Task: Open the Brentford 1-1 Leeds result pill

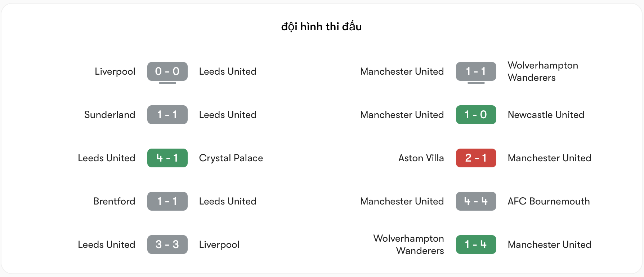Action: click(167, 201)
